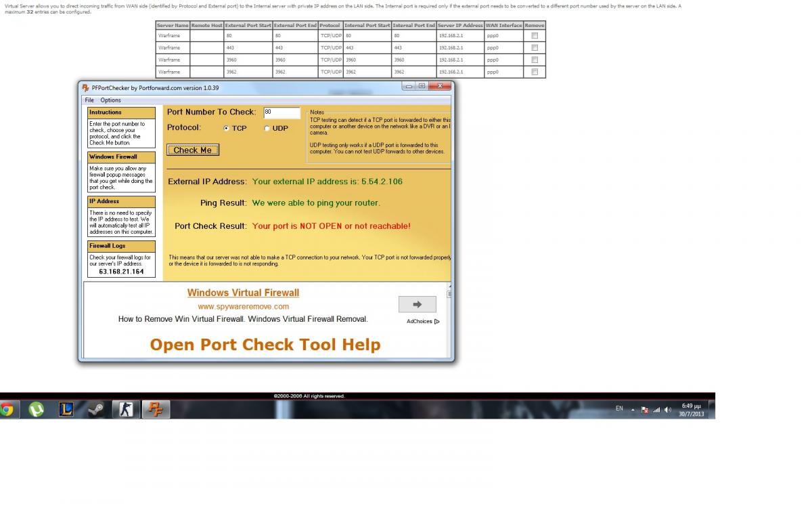Click 192.168.2.1 in the port 3960 row
Image resolution: width=812 pixels, height=508 pixels.
click(x=451, y=60)
